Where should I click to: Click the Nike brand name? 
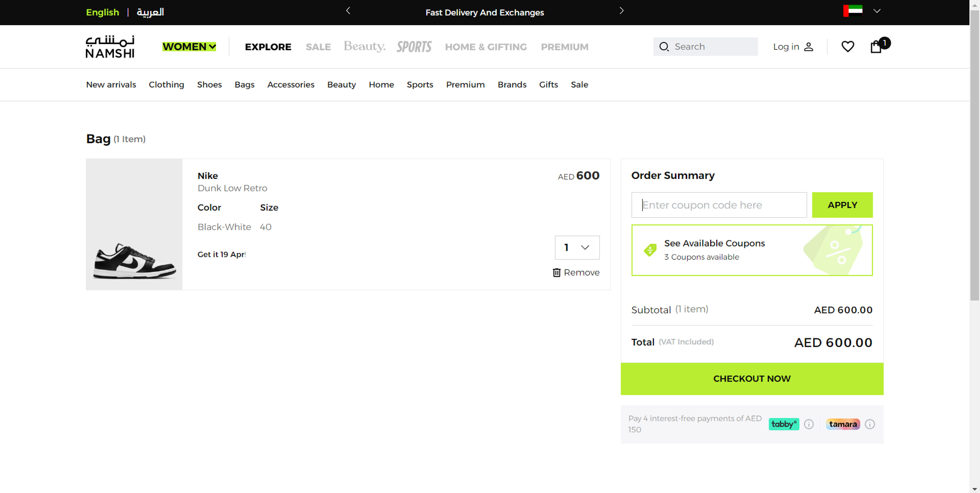click(x=207, y=176)
